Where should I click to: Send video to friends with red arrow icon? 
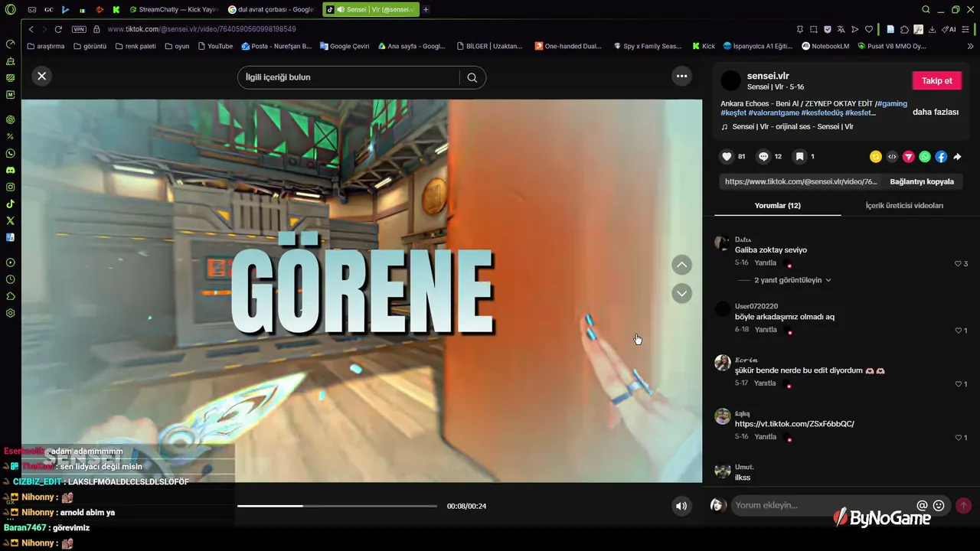click(908, 157)
